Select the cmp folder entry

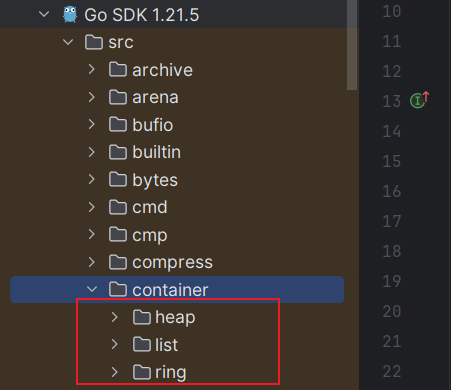pyautogui.click(x=177, y=235)
